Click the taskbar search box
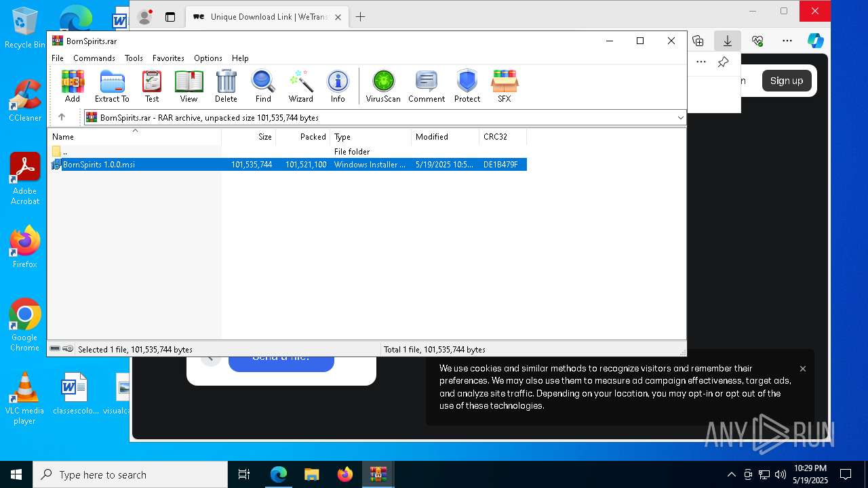Screen dimensions: 868x488 [x=130, y=474]
